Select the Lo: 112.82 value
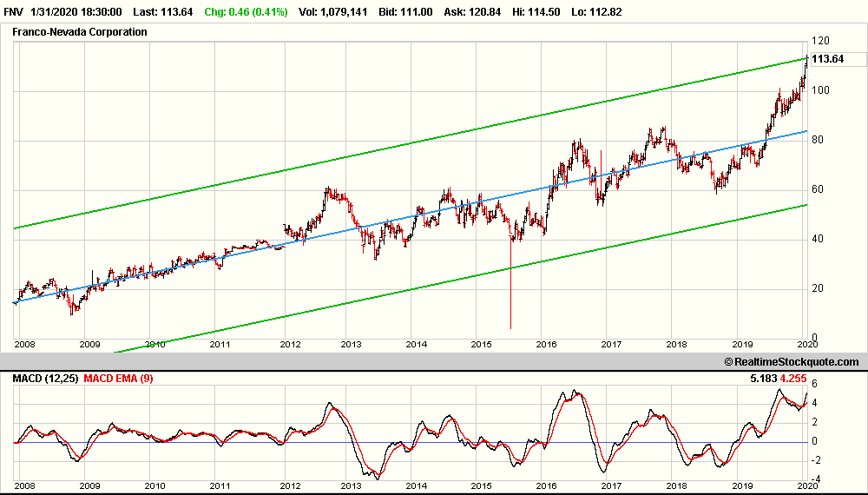 point(597,11)
